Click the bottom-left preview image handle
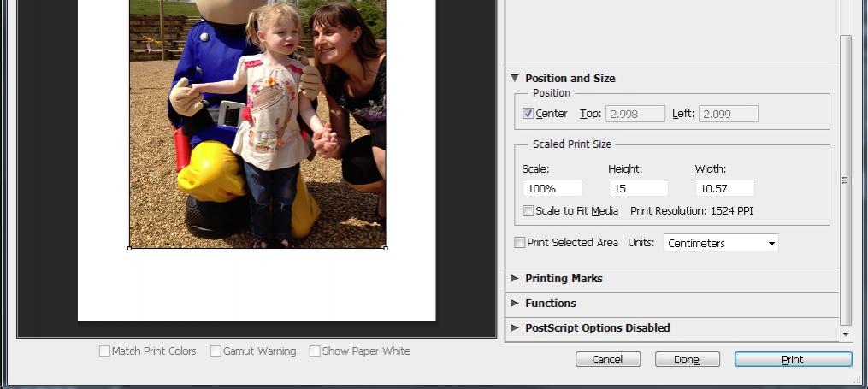868x389 pixels. pos(129,249)
